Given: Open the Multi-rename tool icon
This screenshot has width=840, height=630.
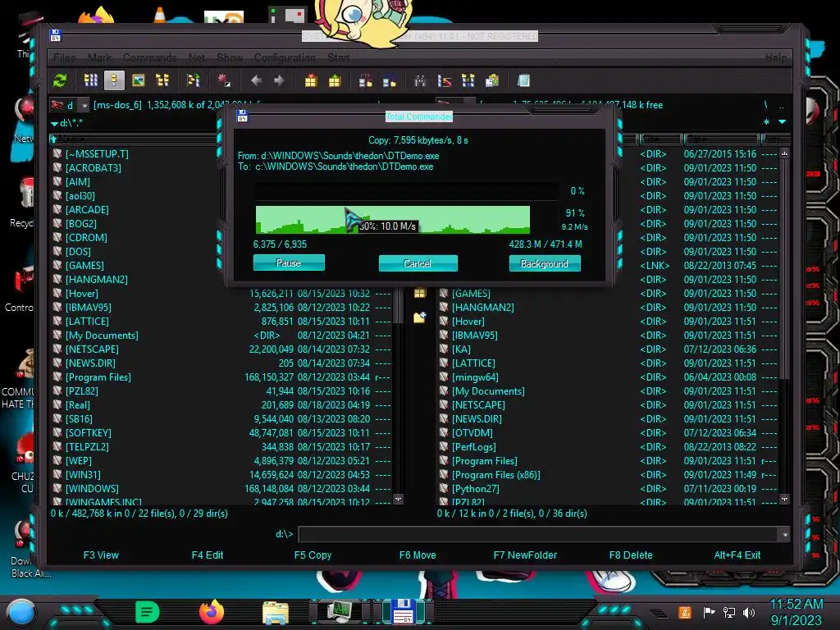Looking at the screenshot, I should [444, 81].
